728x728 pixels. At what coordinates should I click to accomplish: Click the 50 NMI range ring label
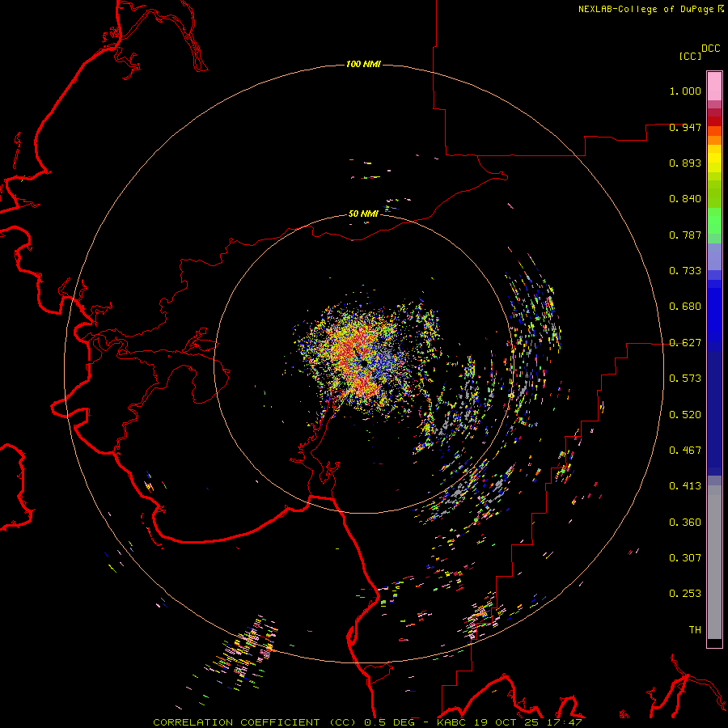point(363,214)
